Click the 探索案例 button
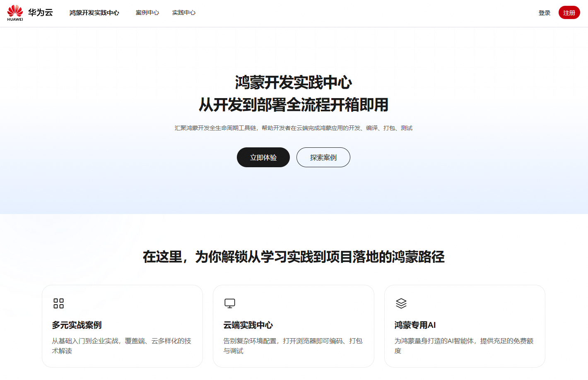The width and height of the screenshot is (588, 380). pyautogui.click(x=323, y=157)
